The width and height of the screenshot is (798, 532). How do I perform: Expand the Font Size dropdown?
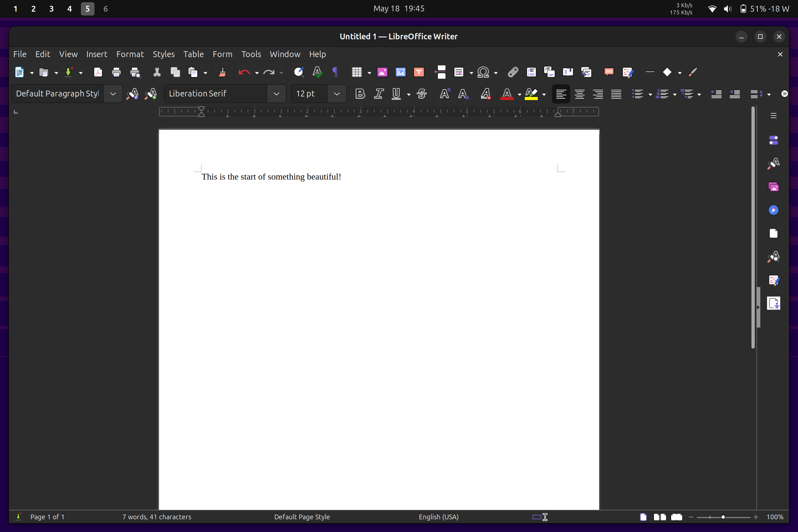(337, 94)
